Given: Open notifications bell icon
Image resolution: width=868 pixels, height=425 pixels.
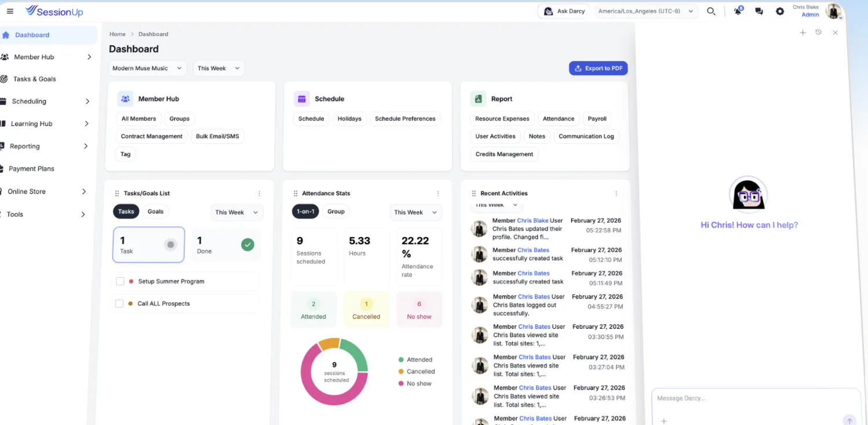Looking at the screenshot, I should [738, 11].
